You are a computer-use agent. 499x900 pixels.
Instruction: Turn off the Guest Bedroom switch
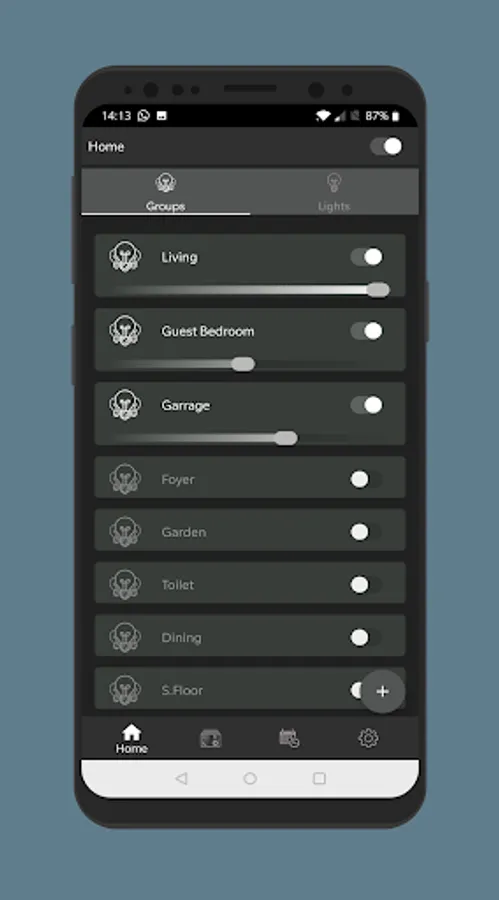366,331
